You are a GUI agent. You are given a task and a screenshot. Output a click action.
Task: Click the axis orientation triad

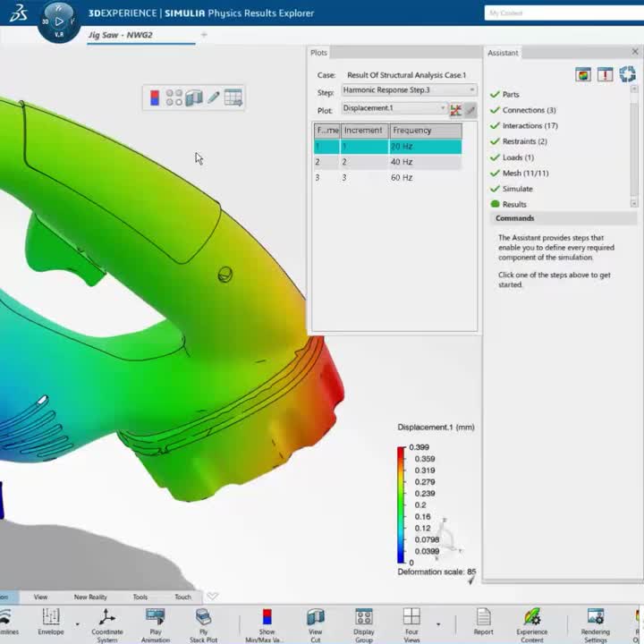pyautogui.click(x=448, y=538)
